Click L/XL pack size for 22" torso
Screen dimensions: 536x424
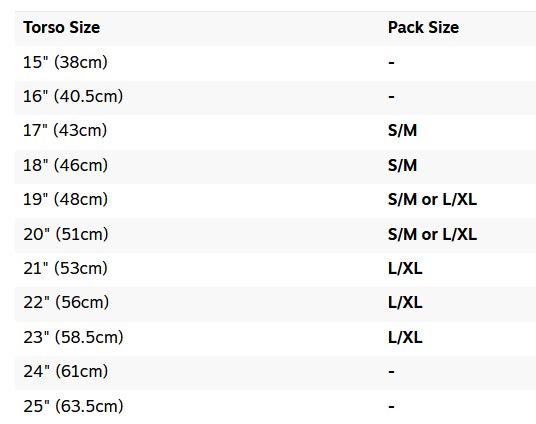tap(405, 303)
